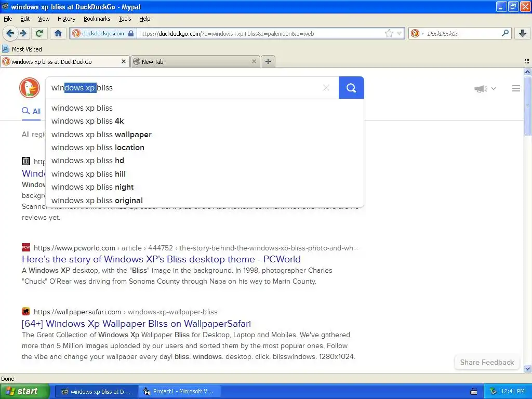Viewport: 532px width, 399px height.
Task: Open the Tools menu
Action: click(125, 19)
